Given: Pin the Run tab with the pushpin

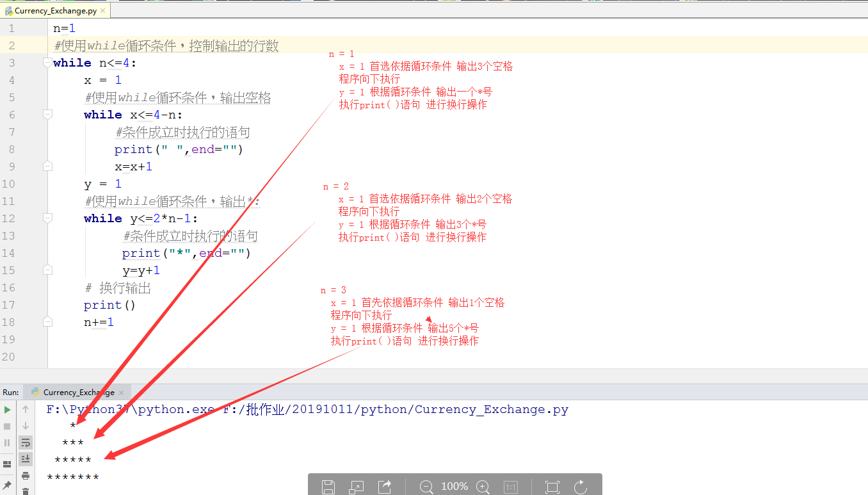Looking at the screenshot, I should point(8,485).
